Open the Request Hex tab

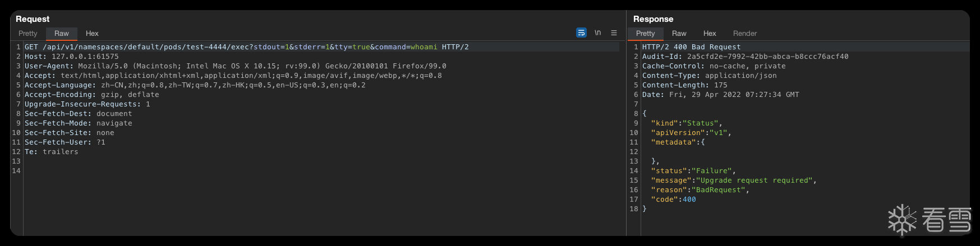tap(92, 34)
